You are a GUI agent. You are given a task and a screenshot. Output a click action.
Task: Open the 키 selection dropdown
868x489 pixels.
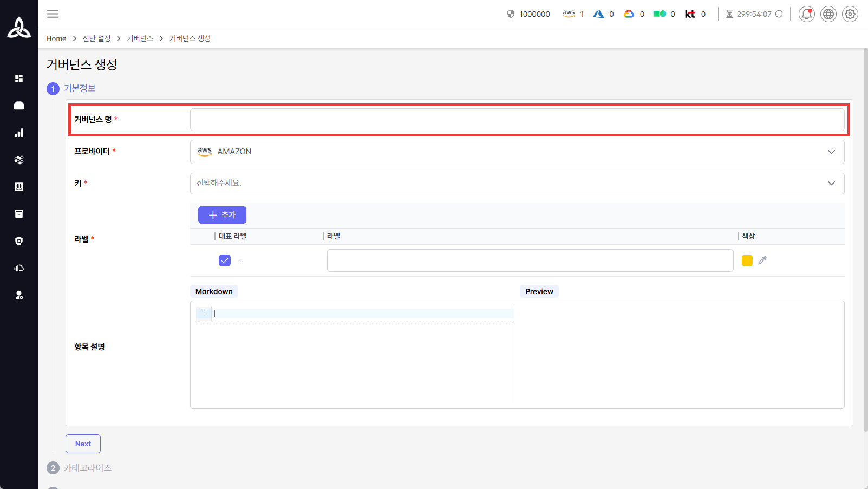517,184
